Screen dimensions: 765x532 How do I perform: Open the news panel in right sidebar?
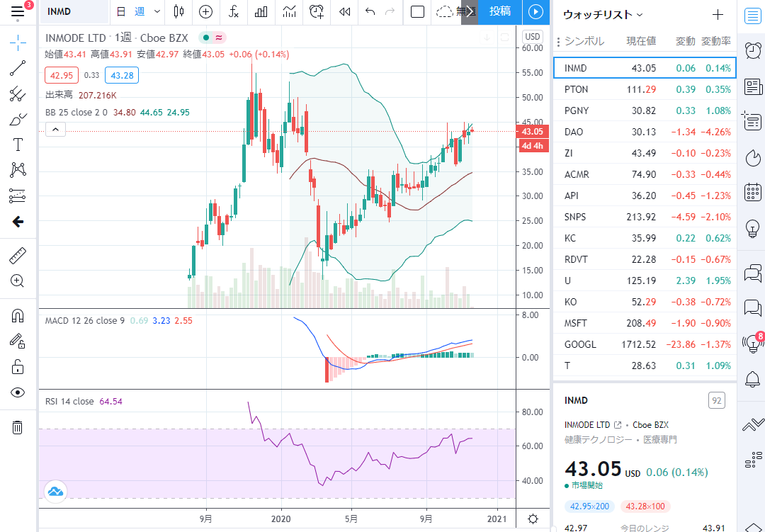[x=752, y=87]
